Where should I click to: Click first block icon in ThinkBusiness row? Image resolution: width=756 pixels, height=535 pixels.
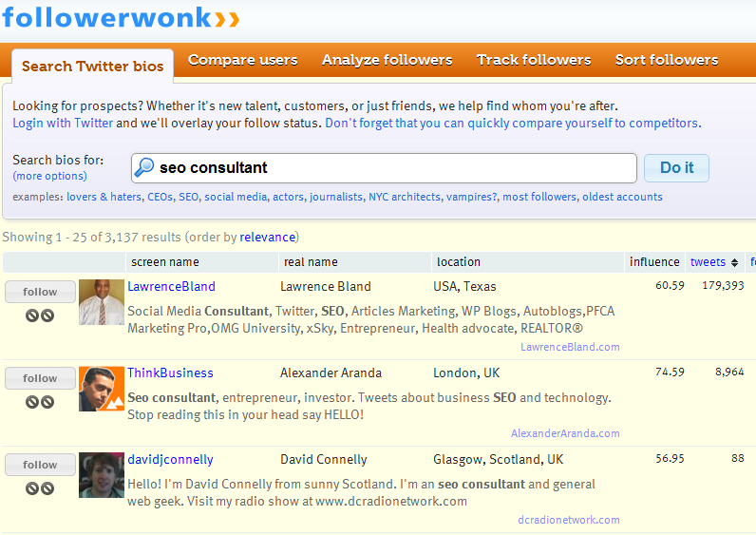[x=32, y=402]
